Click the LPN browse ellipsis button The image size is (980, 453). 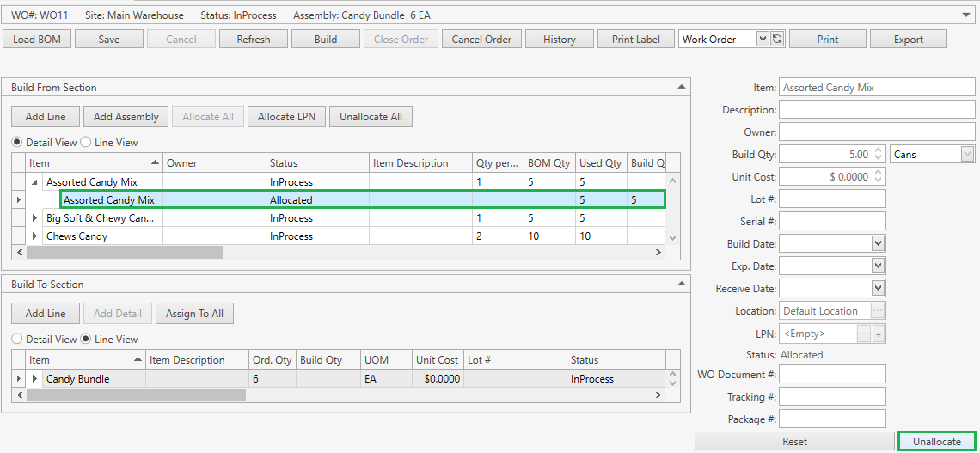click(x=863, y=334)
